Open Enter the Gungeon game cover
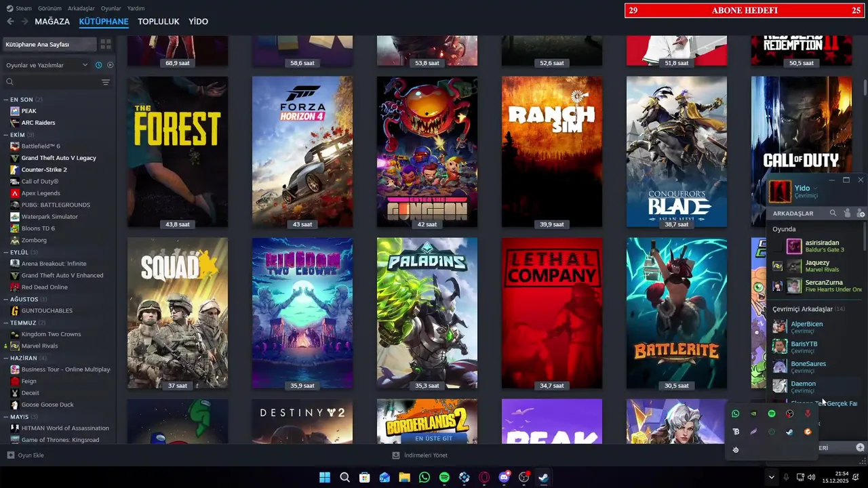 click(x=427, y=152)
